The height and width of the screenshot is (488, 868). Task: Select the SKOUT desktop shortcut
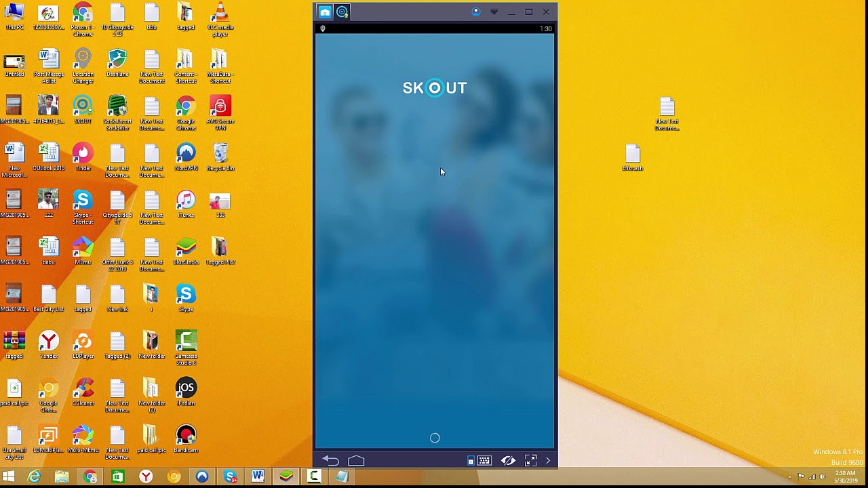coord(83,110)
